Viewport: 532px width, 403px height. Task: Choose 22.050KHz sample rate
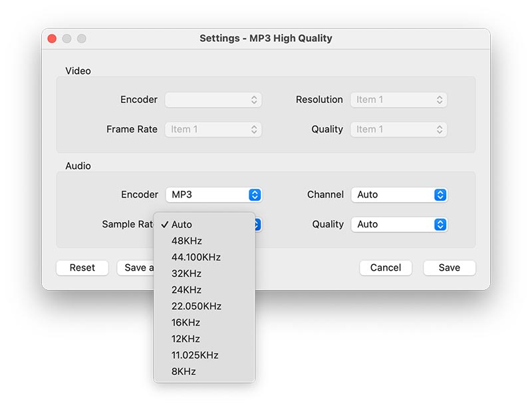point(197,306)
